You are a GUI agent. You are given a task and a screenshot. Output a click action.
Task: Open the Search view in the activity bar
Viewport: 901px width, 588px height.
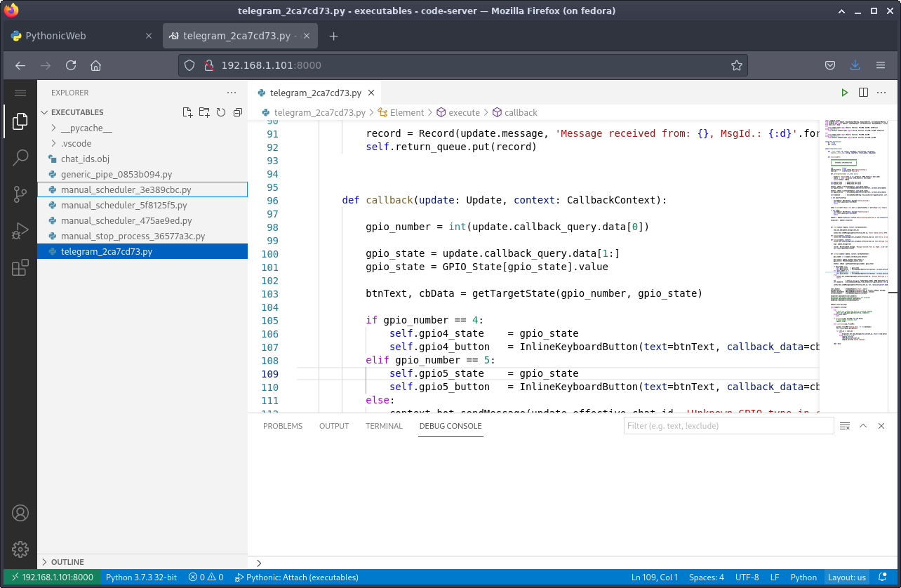20,157
